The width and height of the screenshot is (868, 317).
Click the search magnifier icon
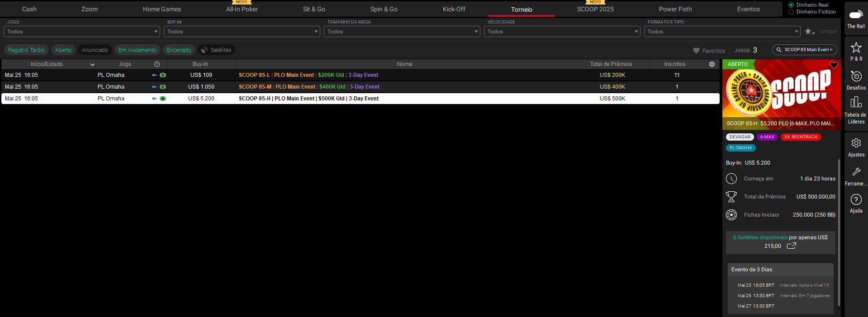pos(779,50)
